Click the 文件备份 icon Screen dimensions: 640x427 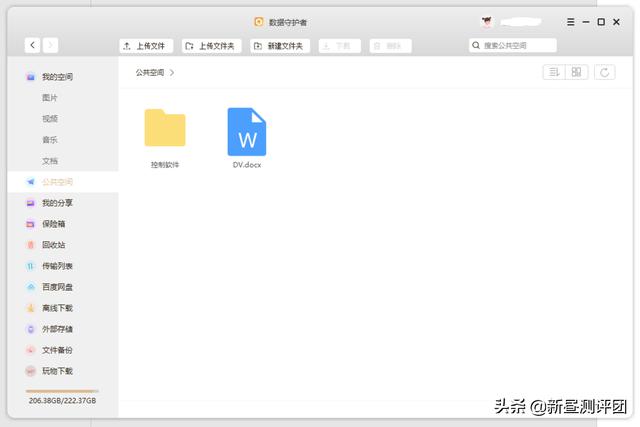31,350
